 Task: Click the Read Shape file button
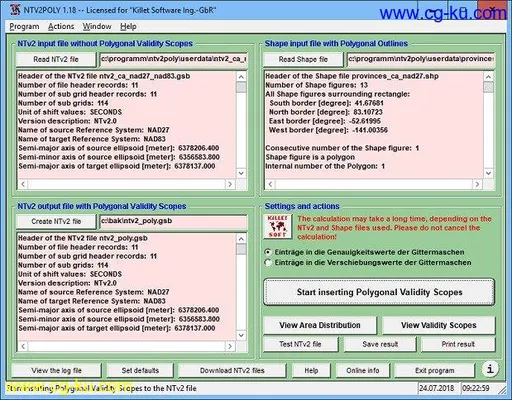click(x=303, y=59)
